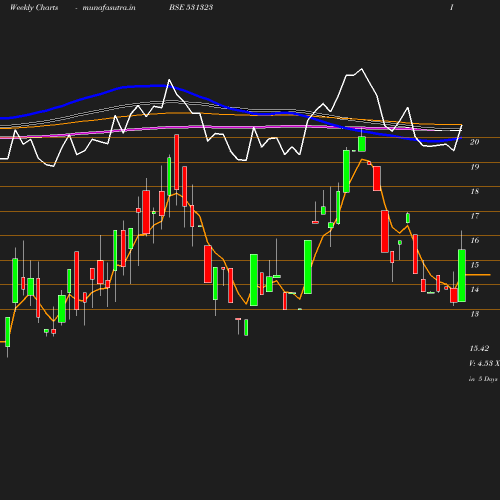Viewport: 500px width, 500px height.
Task: Click the "Weekly Charts" title text
Action: click(34, 8)
